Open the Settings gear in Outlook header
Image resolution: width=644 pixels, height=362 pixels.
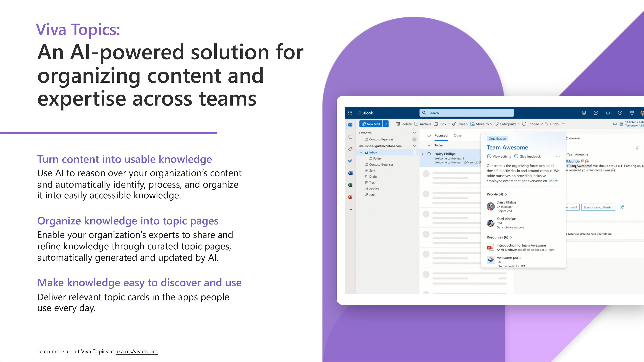[632, 113]
